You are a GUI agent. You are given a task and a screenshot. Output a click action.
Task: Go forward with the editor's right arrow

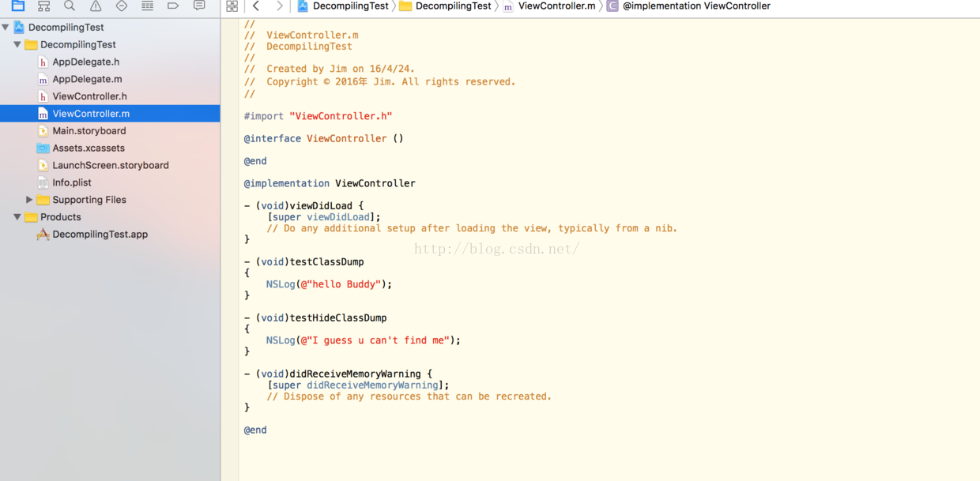point(279,6)
